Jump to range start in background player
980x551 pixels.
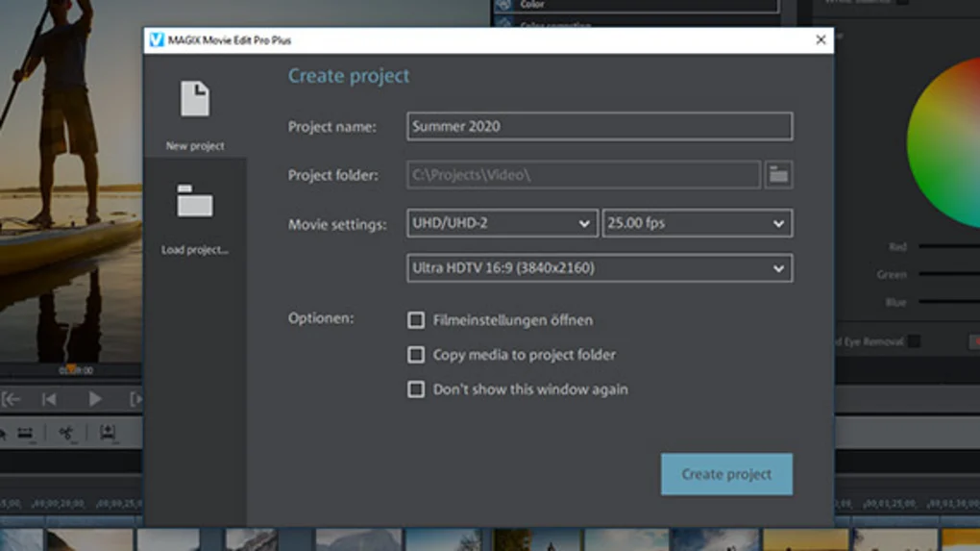[x=12, y=399]
